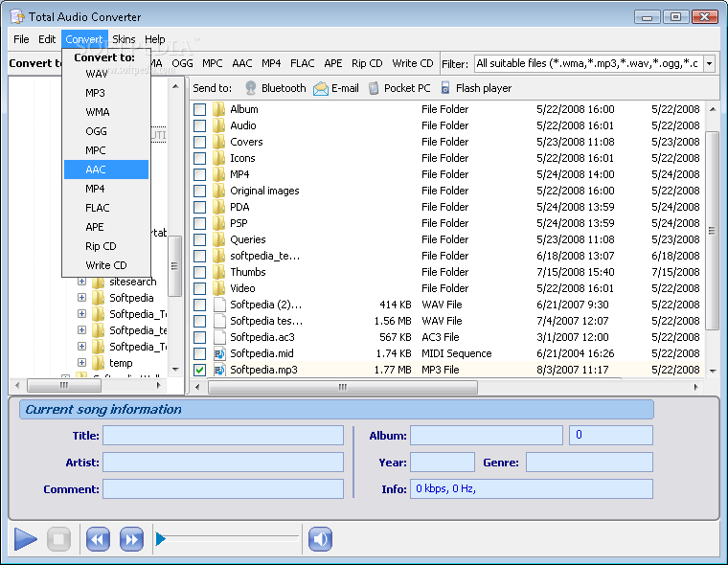Check the Video folder checkbox
This screenshot has width=728, height=565.
coord(199,289)
